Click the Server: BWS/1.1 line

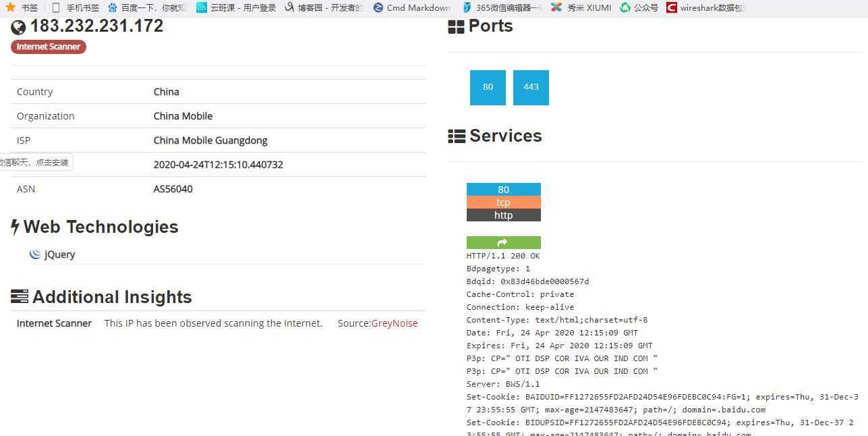503,384
